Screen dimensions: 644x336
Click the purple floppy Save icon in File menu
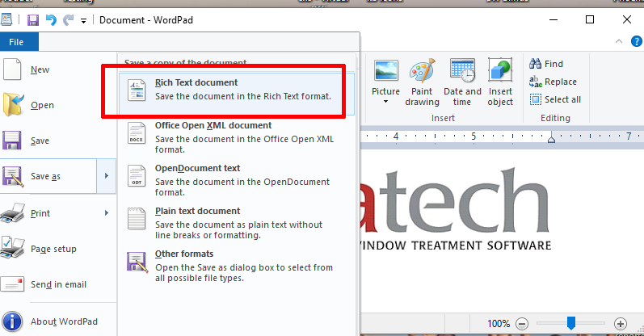(x=12, y=141)
